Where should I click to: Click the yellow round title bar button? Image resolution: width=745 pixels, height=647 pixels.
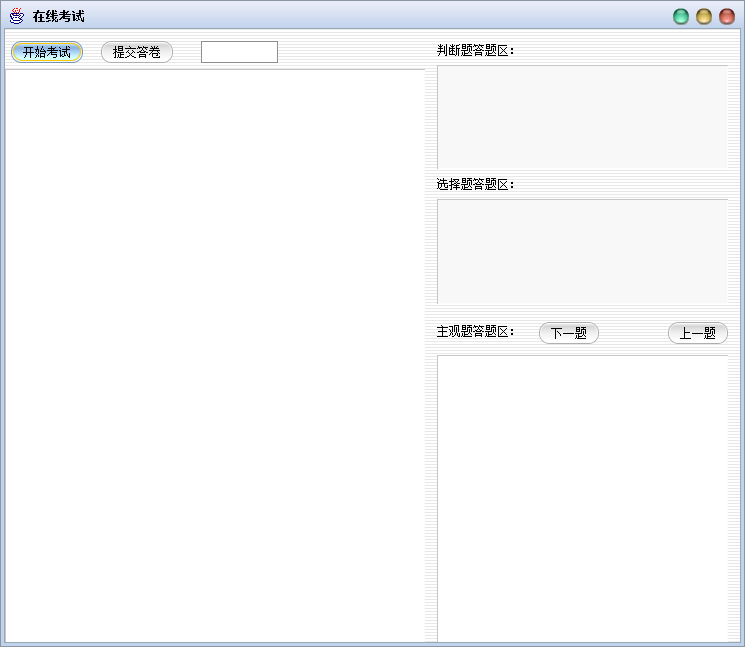[704, 17]
